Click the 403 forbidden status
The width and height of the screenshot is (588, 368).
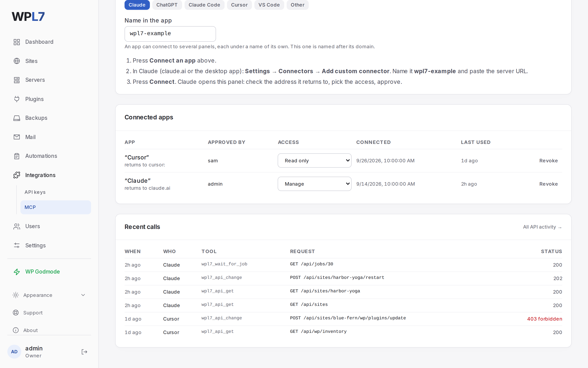pyautogui.click(x=545, y=319)
